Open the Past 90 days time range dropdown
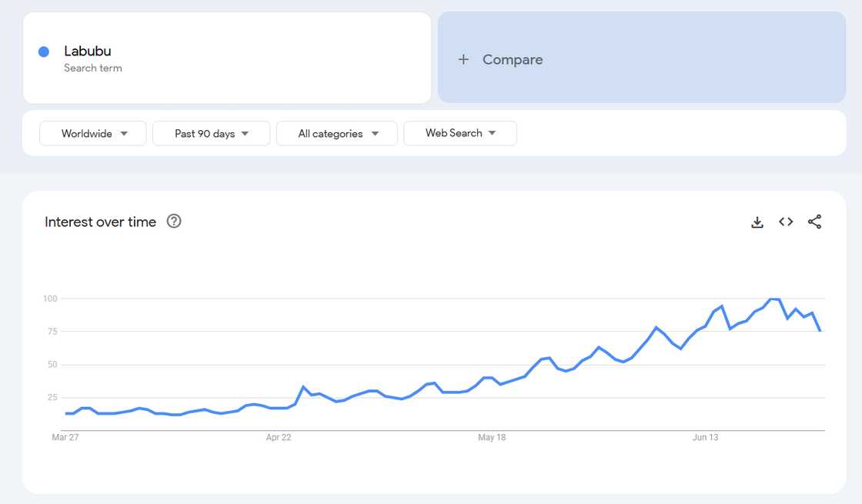The width and height of the screenshot is (862, 504). (x=211, y=133)
